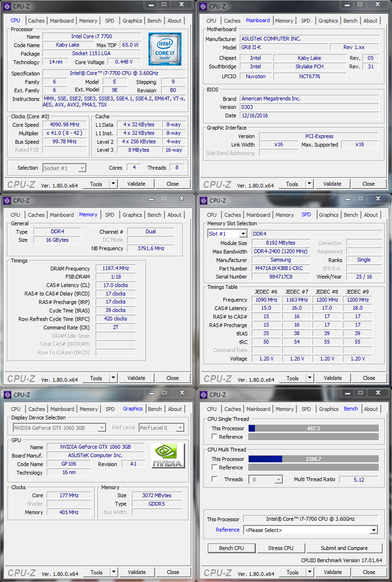The width and height of the screenshot is (392, 582).
Task: Click the graphics Memory Size value 3072 MBytes
Action: pos(157,495)
